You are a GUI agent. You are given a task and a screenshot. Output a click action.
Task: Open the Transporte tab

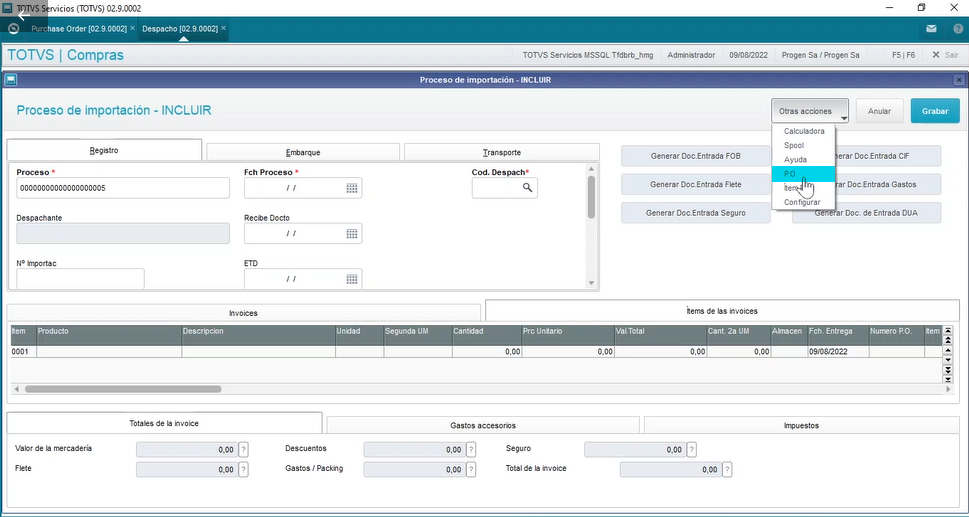pyautogui.click(x=501, y=152)
